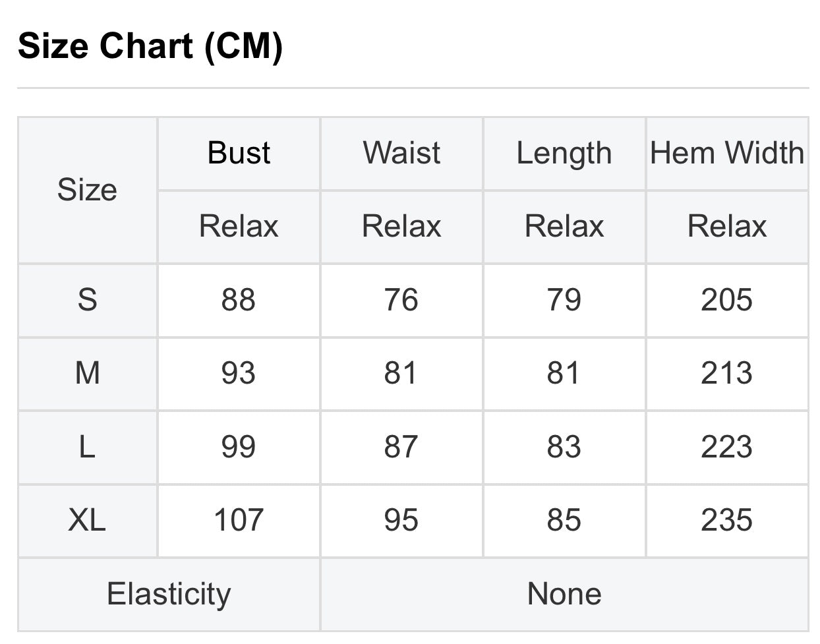Select the L size row label
Viewport: 820px width, 644px height.
[87, 447]
